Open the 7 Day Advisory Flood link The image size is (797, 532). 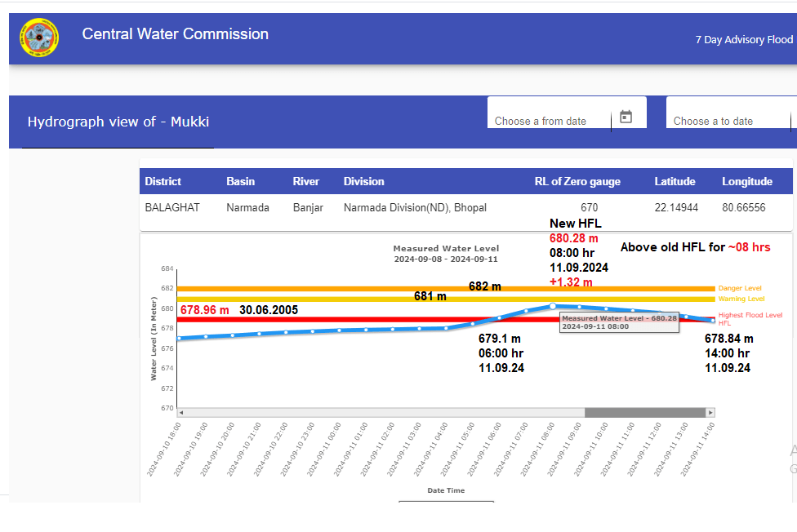(x=743, y=39)
